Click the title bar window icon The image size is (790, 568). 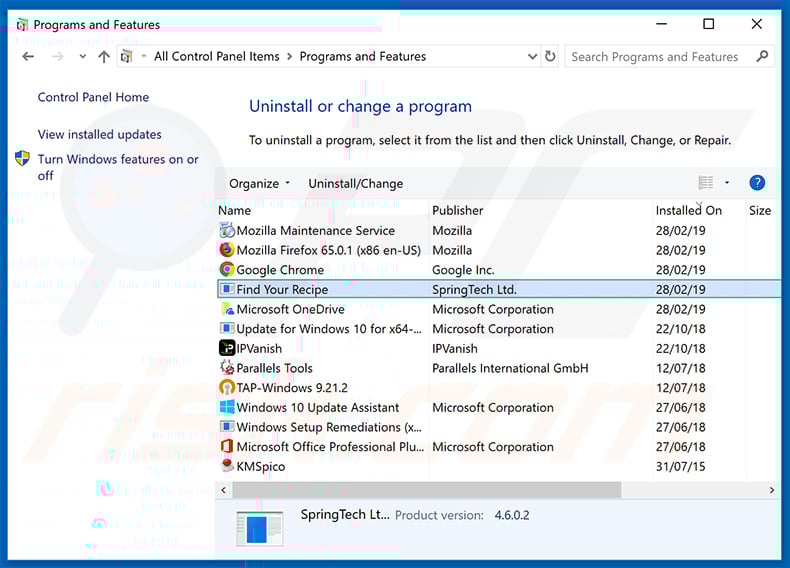coord(22,24)
